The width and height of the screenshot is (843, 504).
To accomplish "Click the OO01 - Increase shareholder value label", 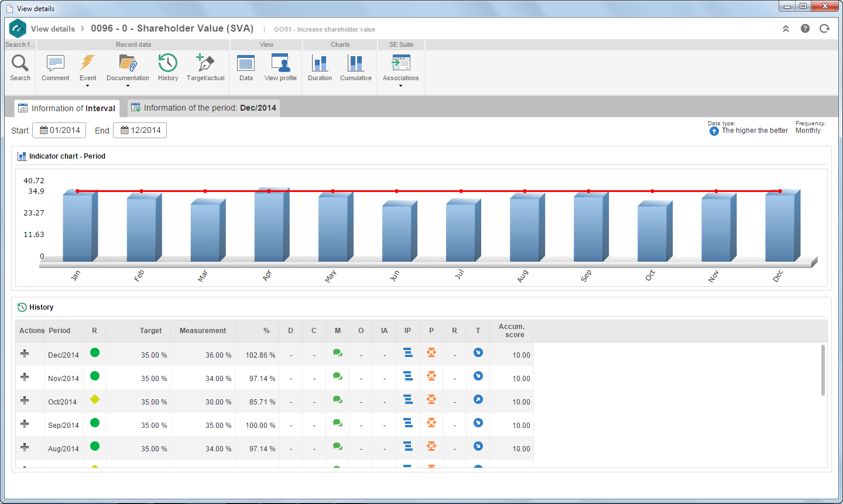I will click(324, 29).
